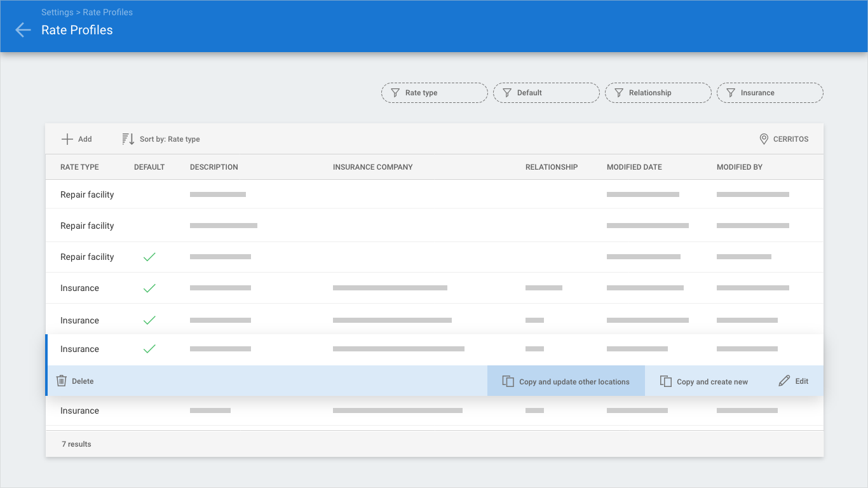Click the Modified Date column header

point(634,167)
